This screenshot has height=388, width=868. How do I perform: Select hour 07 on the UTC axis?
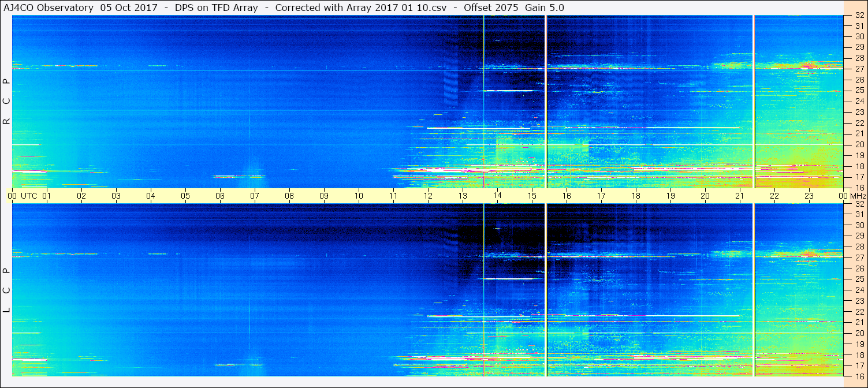[x=255, y=196]
